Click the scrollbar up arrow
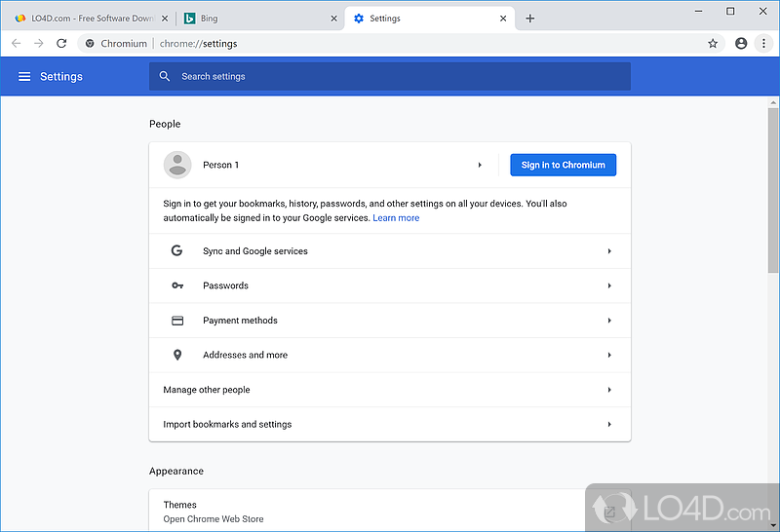This screenshot has width=780, height=532. [772, 102]
